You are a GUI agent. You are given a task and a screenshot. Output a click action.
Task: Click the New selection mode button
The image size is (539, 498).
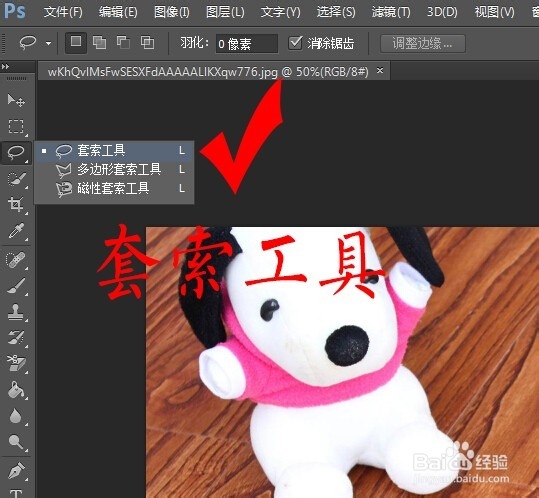pyautogui.click(x=76, y=42)
